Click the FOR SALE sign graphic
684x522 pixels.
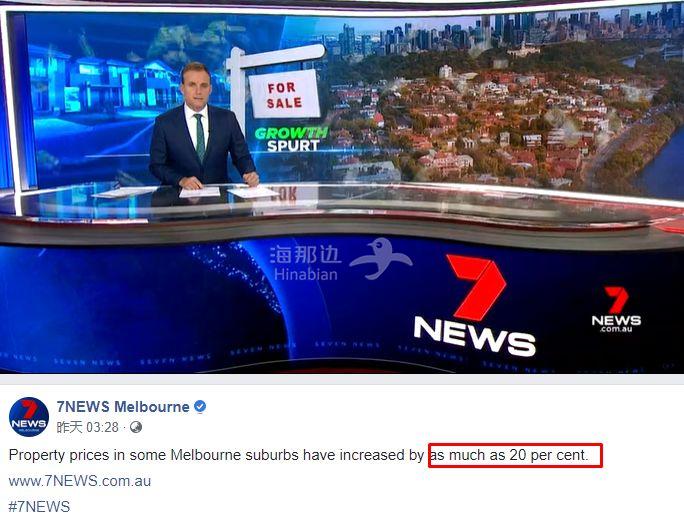tap(284, 94)
